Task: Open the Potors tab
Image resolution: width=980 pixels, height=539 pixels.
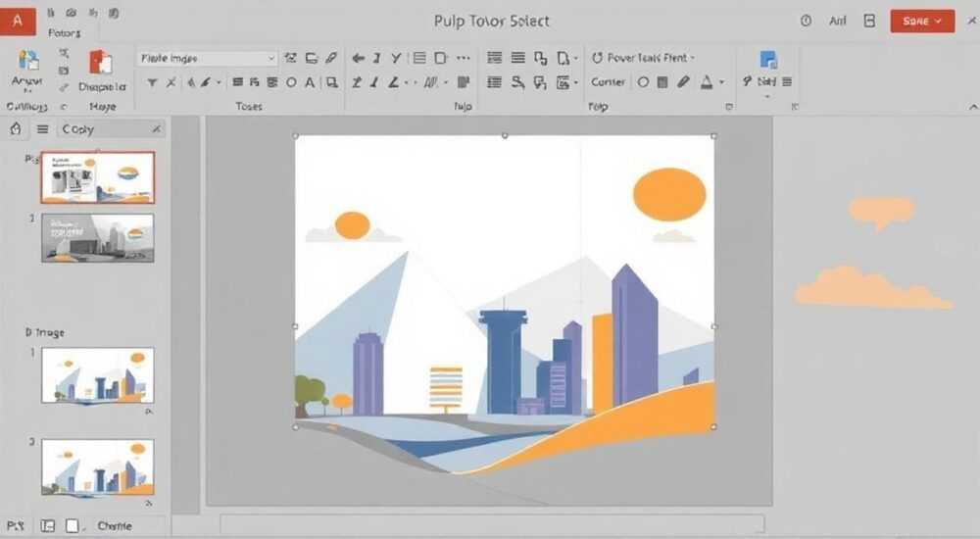Action: [64, 32]
